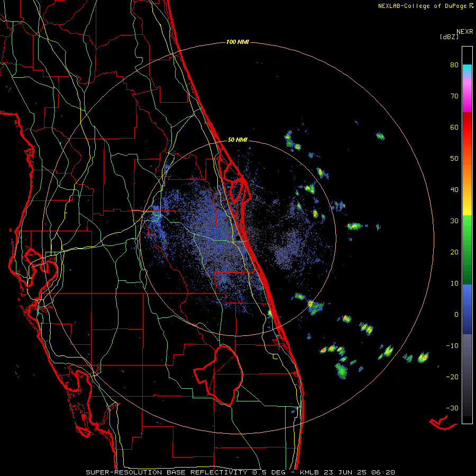Click the 06:20 timestamp in caption

[382, 472]
